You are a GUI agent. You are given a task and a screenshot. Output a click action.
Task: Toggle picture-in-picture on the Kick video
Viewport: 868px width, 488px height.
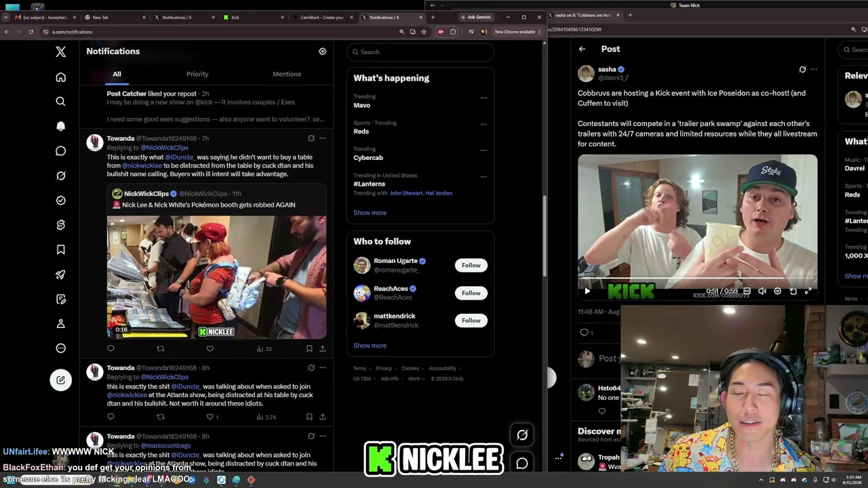793,291
